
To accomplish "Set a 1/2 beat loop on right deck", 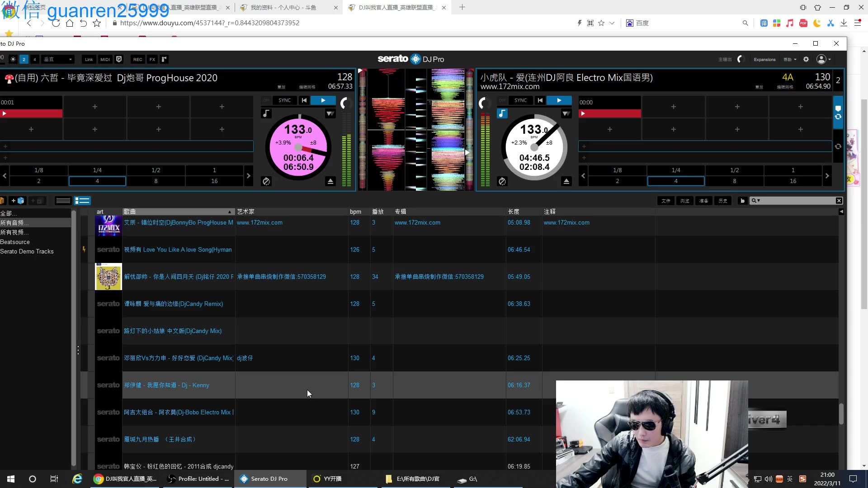I will point(734,170).
